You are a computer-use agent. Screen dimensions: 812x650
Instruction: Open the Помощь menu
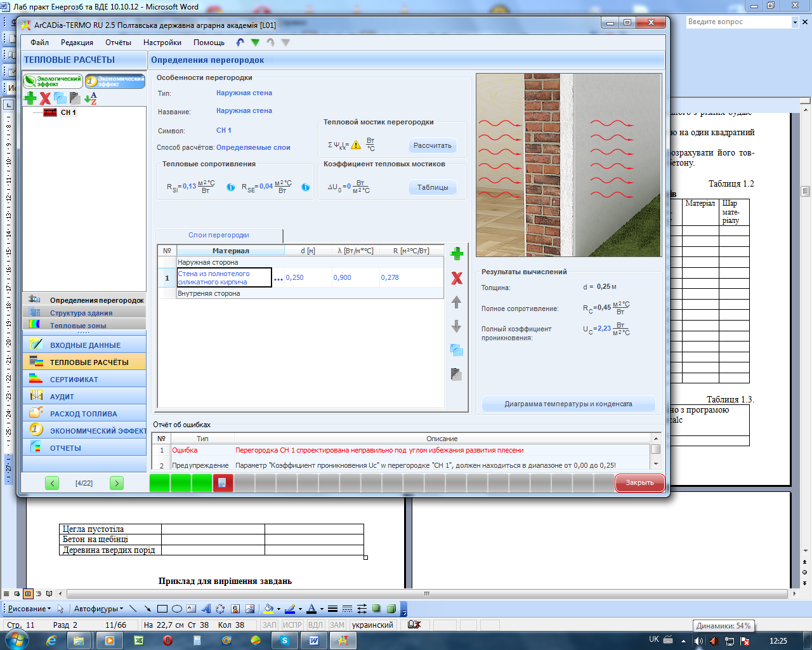pos(209,43)
